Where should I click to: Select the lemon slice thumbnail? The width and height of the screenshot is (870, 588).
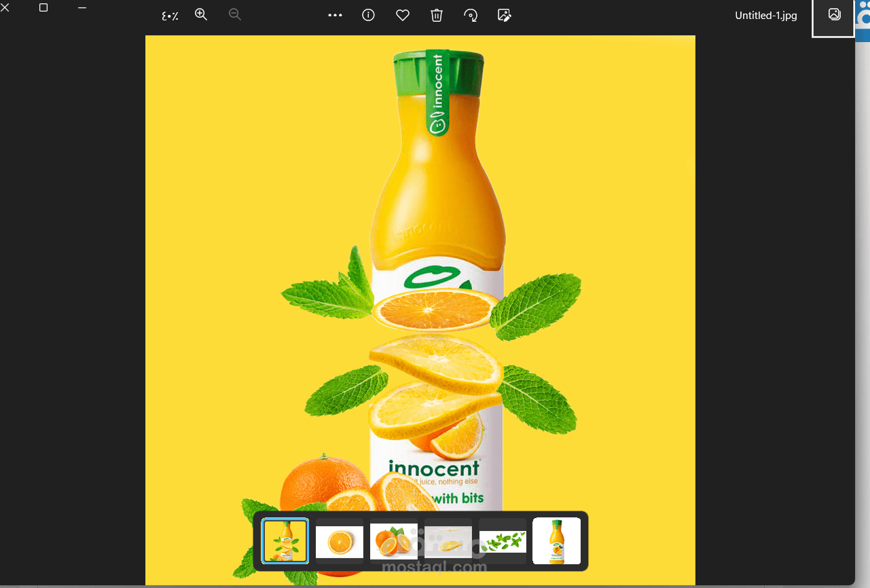coord(448,541)
